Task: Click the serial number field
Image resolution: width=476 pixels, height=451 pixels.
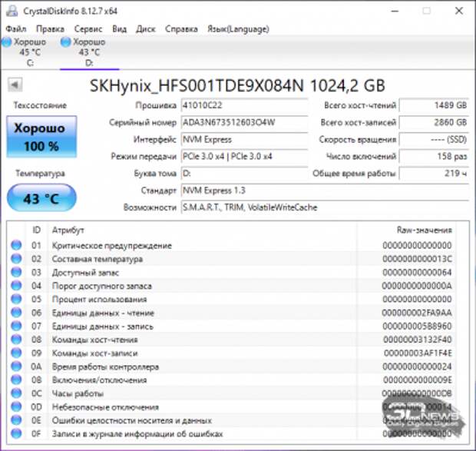Action: pos(244,122)
